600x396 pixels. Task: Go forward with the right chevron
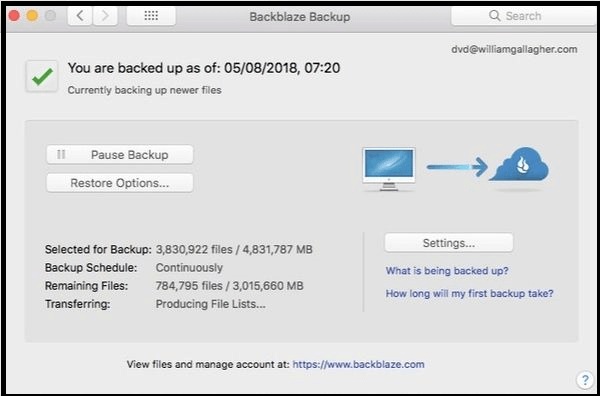coord(105,16)
